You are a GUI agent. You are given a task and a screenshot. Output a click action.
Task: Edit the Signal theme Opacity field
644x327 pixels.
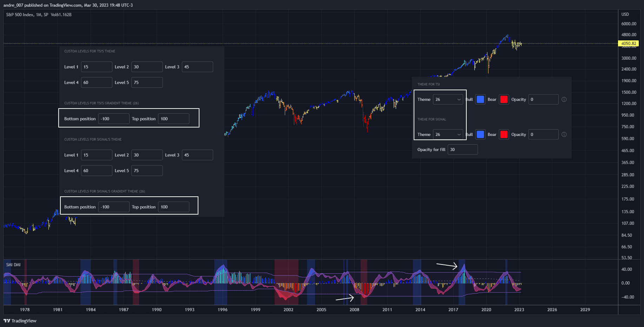click(544, 135)
